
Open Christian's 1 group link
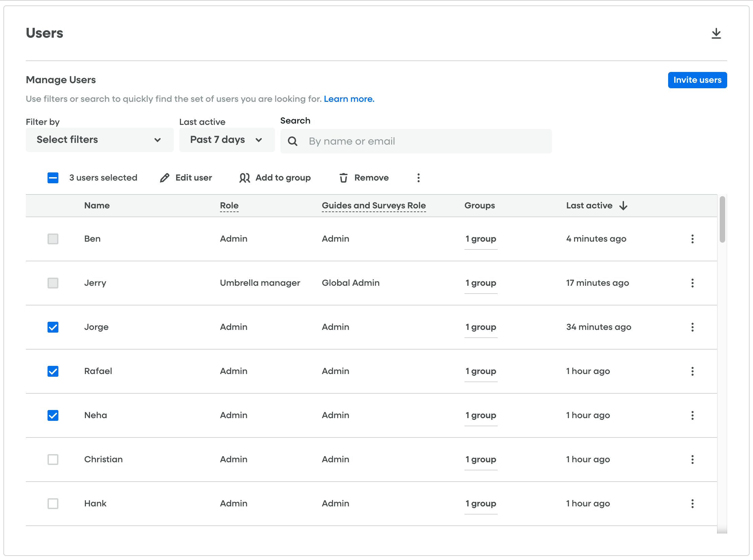click(x=481, y=460)
